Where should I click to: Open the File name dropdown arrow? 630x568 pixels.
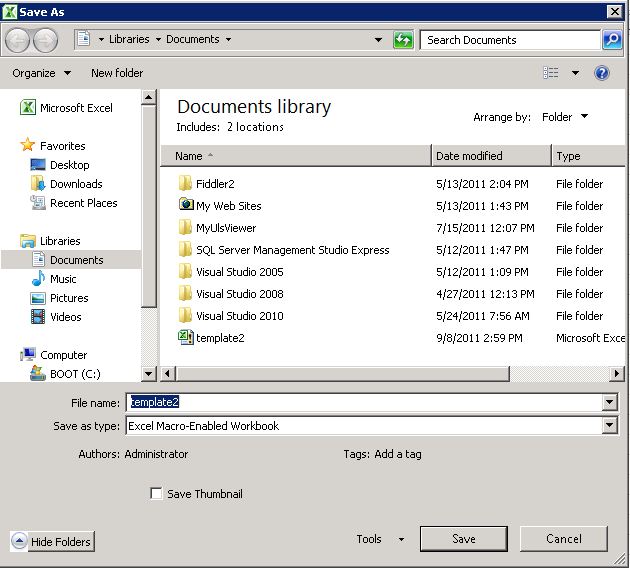pyautogui.click(x=609, y=402)
